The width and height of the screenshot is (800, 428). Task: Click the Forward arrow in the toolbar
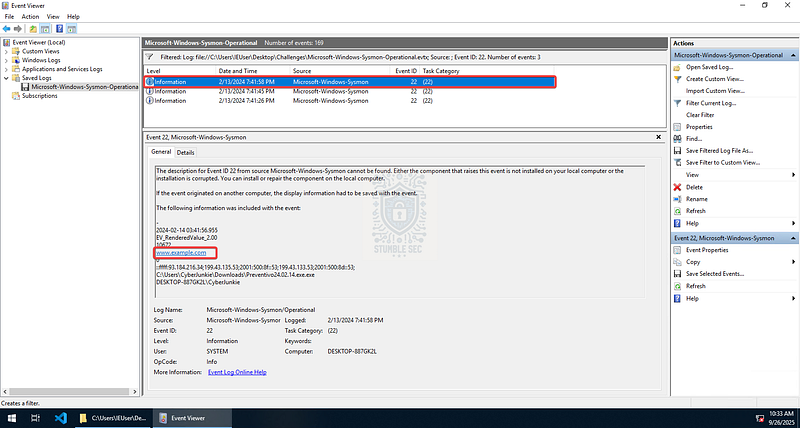(18, 29)
